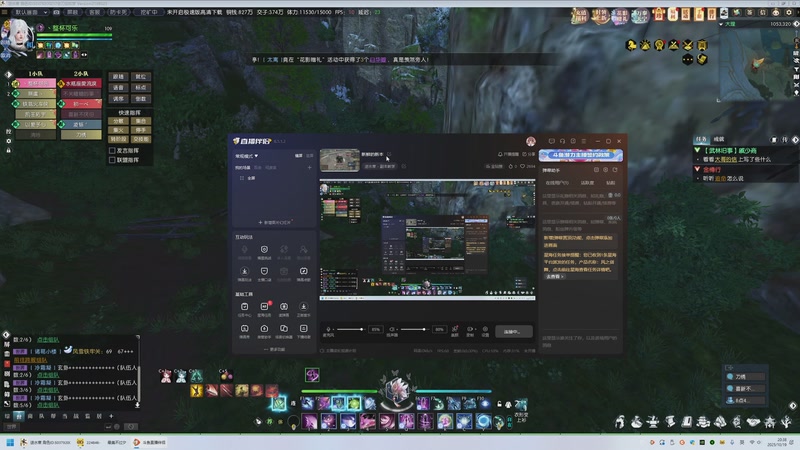Activate the yellow running-figure skill icon
Viewport: 800px width, 450px height.
coord(196,391)
